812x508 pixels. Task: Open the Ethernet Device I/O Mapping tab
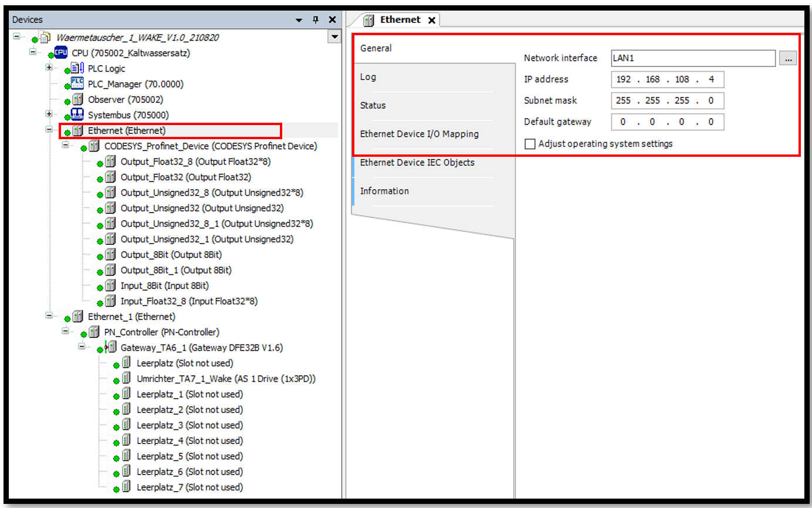coord(419,134)
